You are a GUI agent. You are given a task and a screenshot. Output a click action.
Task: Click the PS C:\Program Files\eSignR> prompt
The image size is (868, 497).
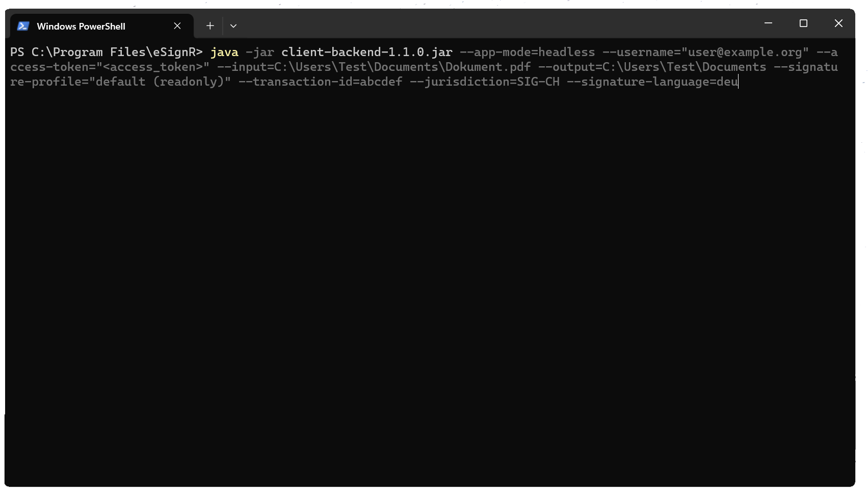tap(107, 53)
